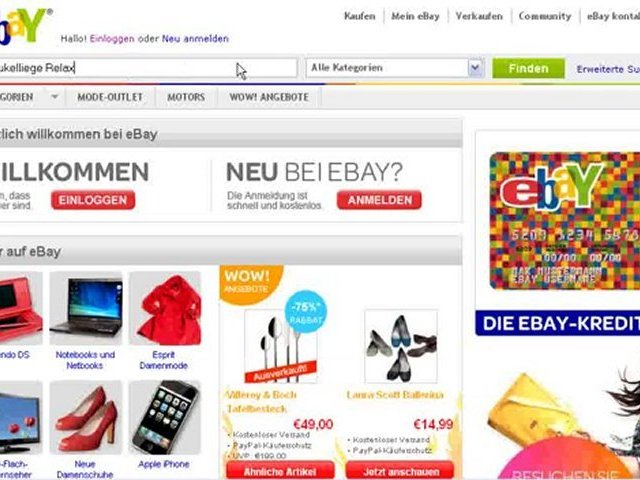Open the Notebooks und Netbooks thumbnail
Viewport: 640px width, 480px height.
(86, 308)
